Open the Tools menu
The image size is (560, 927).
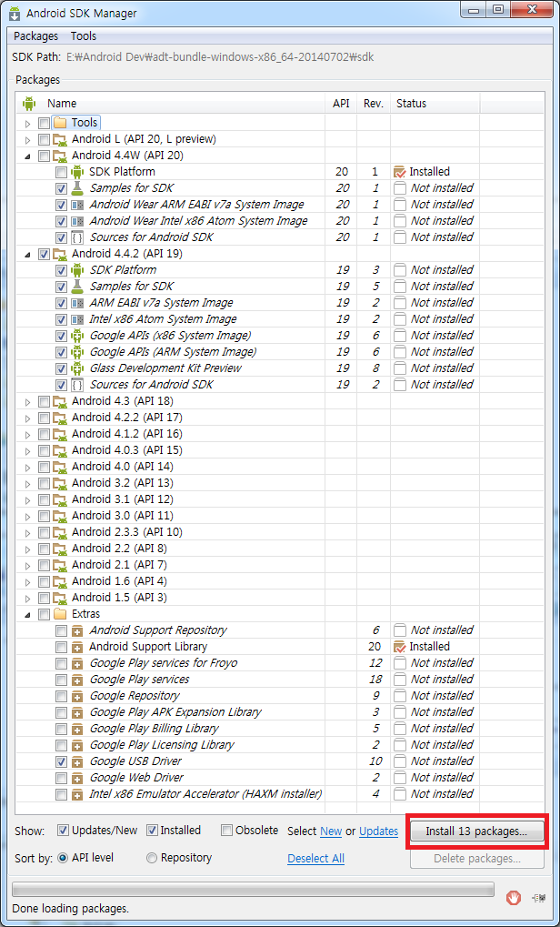coord(84,36)
